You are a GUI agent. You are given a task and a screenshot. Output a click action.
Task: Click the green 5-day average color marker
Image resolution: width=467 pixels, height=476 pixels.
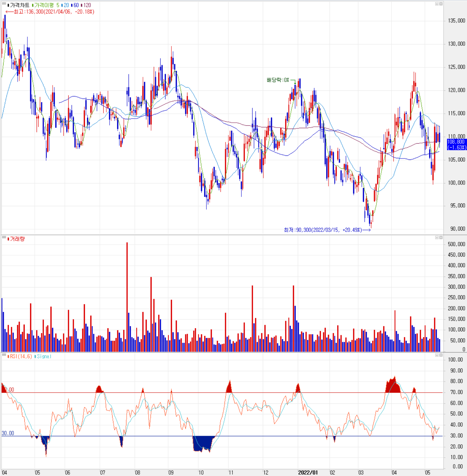coord(33,5)
